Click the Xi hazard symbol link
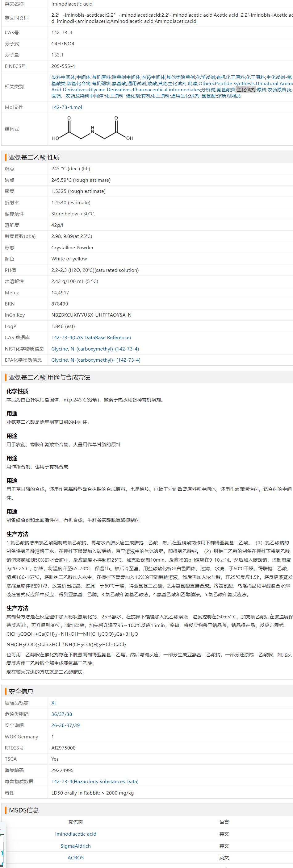The width and height of the screenshot is (293, 868). click(x=53, y=703)
